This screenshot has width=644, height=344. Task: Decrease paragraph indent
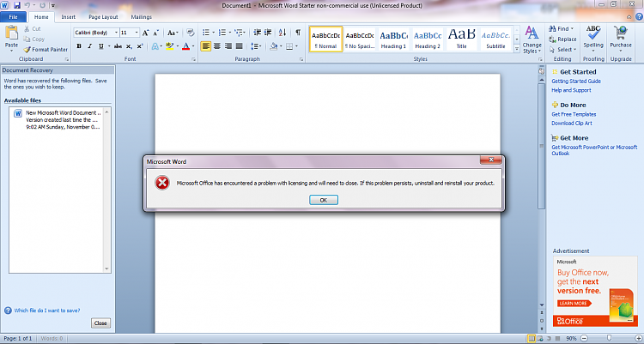(257, 33)
